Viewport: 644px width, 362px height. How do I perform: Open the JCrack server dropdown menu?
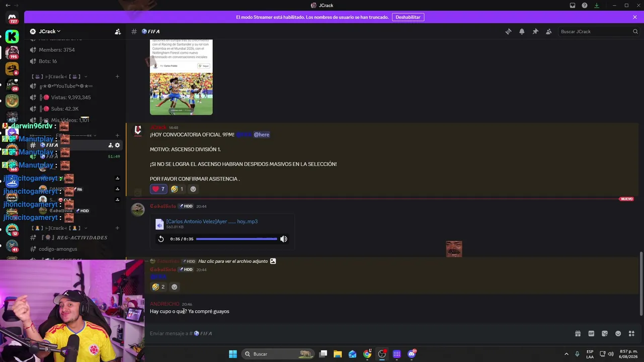pyautogui.click(x=49, y=31)
